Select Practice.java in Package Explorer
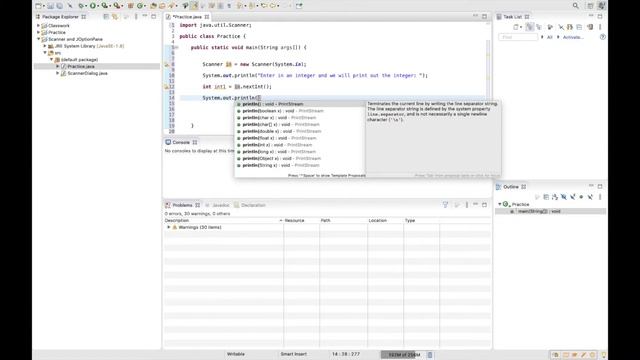640x360 pixels. pyautogui.click(x=81, y=67)
